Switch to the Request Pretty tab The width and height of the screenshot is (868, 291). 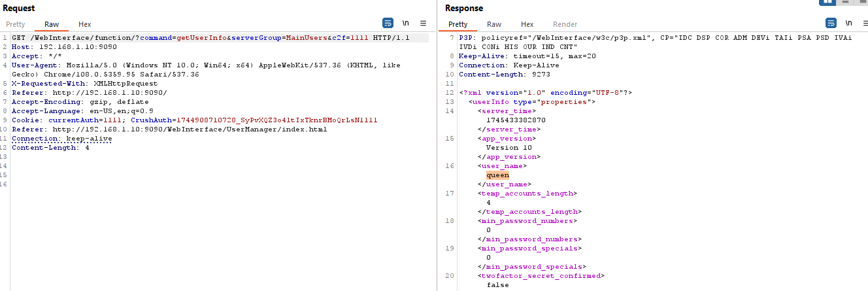pos(16,24)
